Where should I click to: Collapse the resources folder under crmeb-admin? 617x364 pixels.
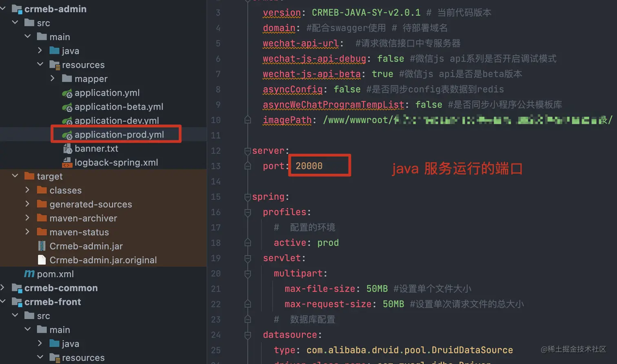40,64
